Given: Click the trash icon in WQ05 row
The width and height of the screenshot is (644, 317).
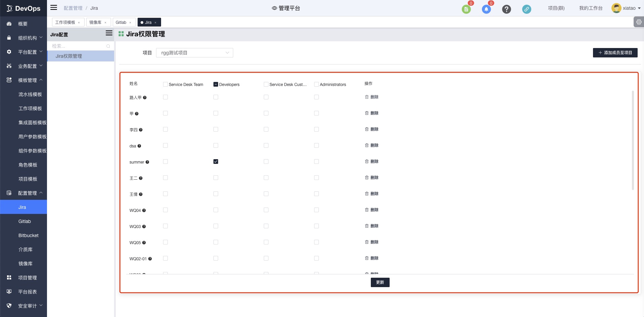Looking at the screenshot, I should pos(367,242).
